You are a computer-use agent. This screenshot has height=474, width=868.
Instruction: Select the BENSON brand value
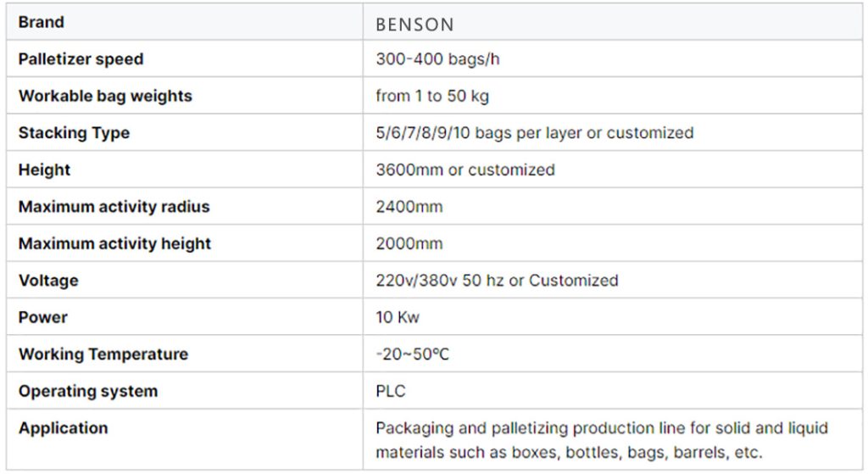(415, 25)
